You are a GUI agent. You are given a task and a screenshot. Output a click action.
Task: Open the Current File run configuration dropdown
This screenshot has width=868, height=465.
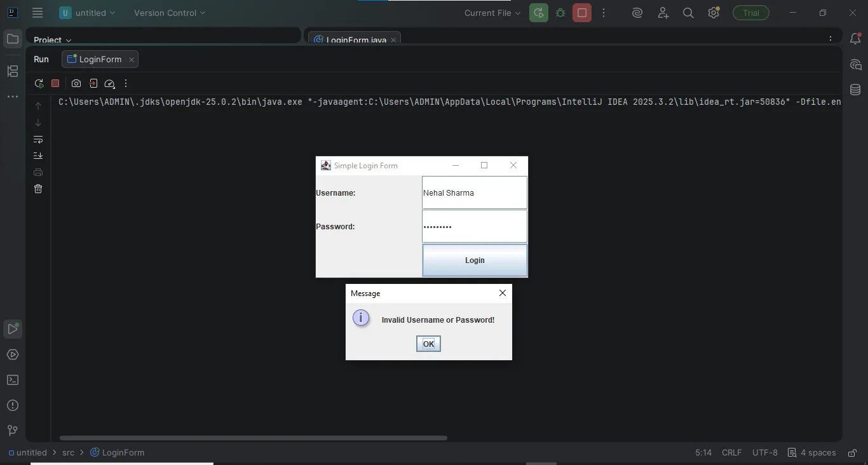pos(492,13)
